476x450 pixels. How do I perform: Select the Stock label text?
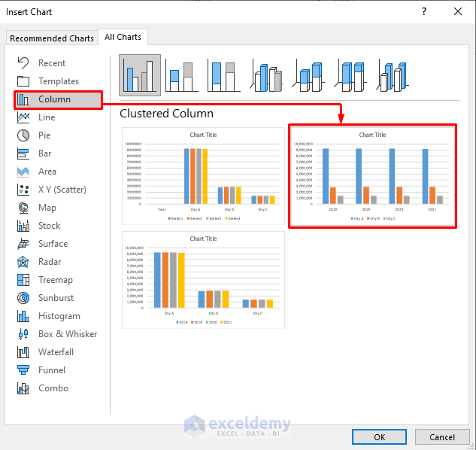(x=49, y=226)
